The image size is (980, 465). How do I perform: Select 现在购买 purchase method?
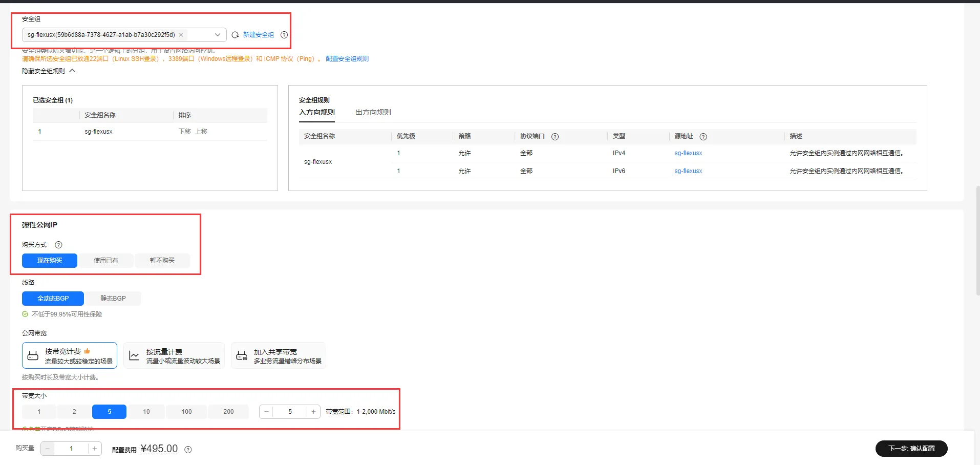click(50, 261)
